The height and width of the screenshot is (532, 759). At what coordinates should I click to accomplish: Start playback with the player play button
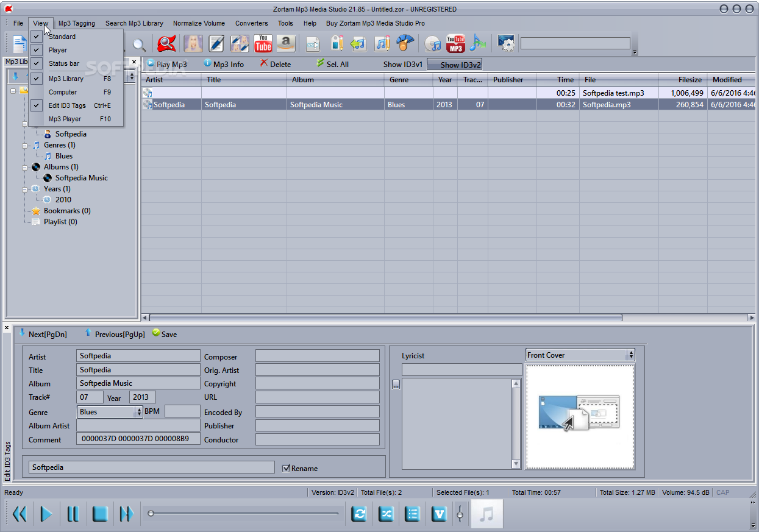click(46, 514)
